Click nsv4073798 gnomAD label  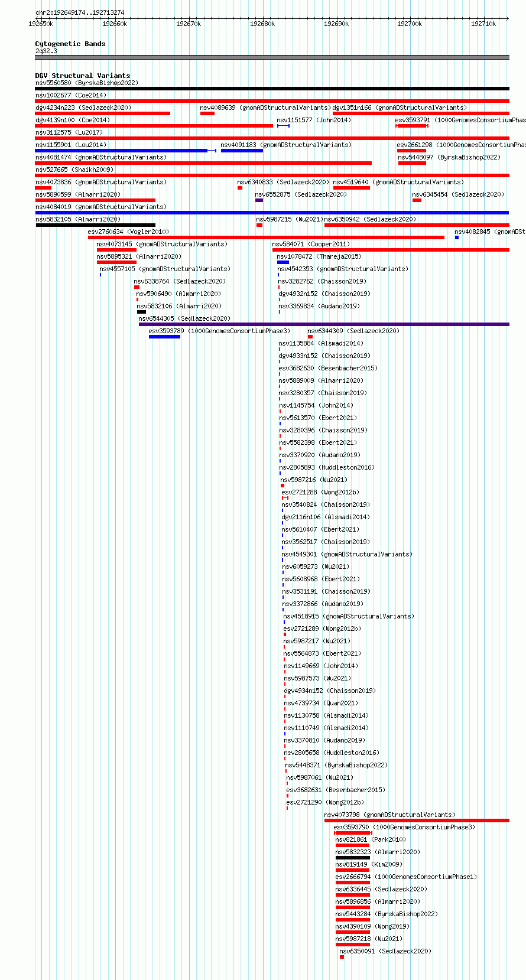[390, 815]
